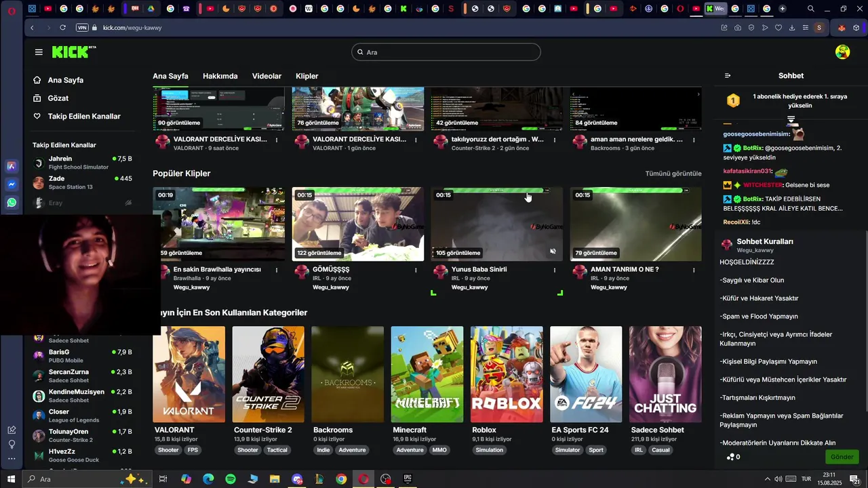Screen dimensions: 868x488
Task: Open a new browser tab
Action: point(783,9)
